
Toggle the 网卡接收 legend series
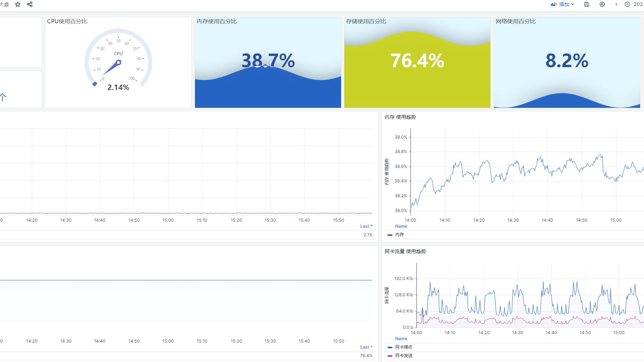[x=404, y=347]
